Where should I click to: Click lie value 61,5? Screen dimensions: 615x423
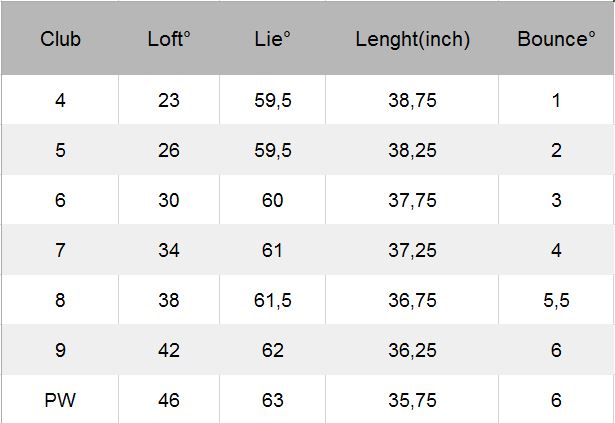click(272, 300)
